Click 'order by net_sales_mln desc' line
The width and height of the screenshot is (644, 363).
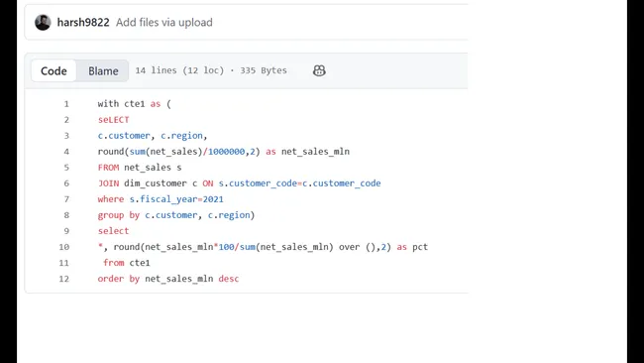(168, 279)
